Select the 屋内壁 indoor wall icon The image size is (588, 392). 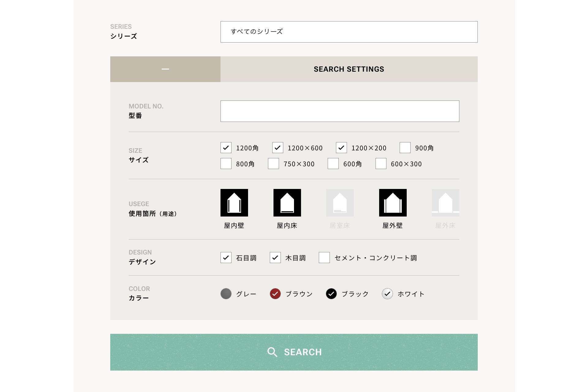[x=234, y=203]
